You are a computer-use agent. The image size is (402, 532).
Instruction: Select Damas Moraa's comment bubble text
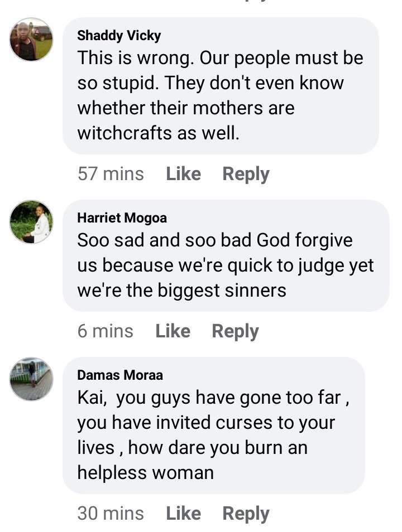click(213, 435)
